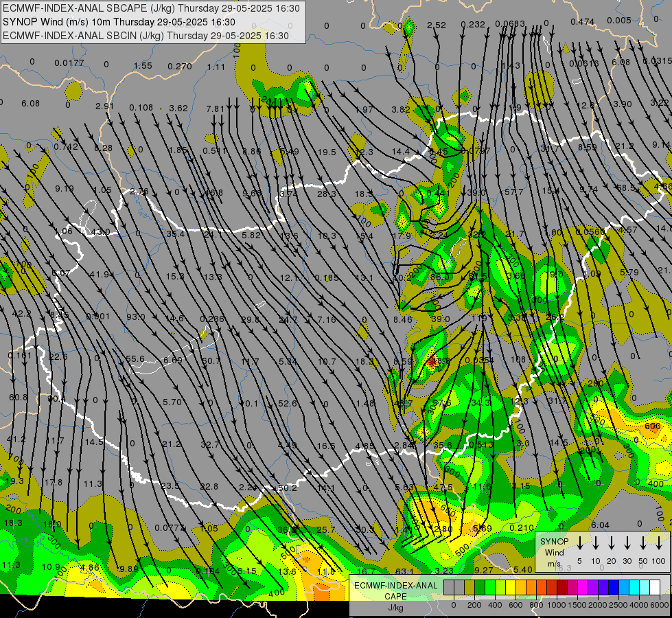672x618 pixels.
Task: Click the map value 68.5
Action: click(626, 188)
